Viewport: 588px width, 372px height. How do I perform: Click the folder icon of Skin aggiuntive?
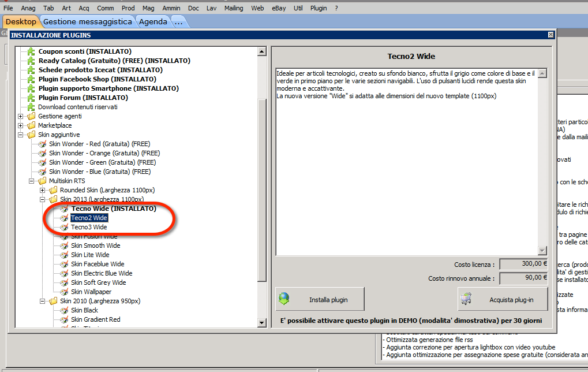(x=32, y=135)
